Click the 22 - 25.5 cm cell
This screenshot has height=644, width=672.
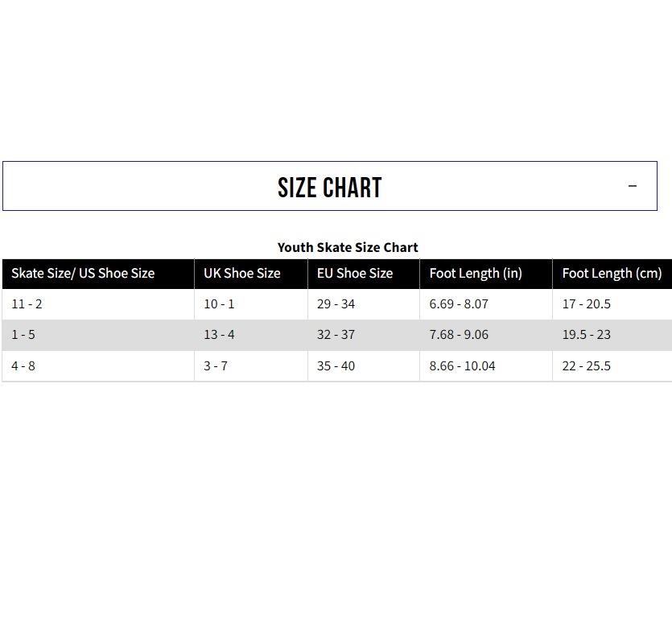(x=586, y=366)
